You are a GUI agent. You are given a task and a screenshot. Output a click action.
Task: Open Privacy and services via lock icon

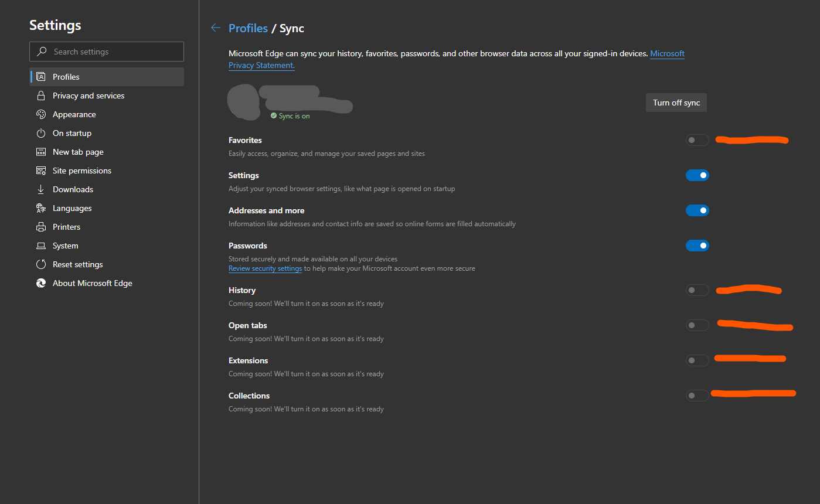[x=41, y=96]
